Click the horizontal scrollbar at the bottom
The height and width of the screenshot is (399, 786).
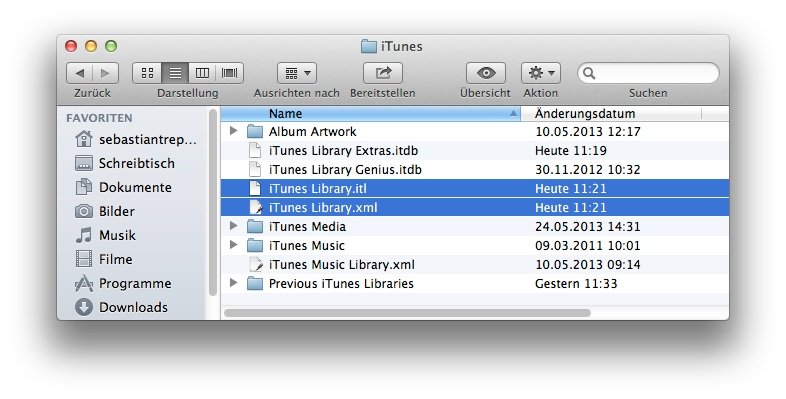pos(407,313)
